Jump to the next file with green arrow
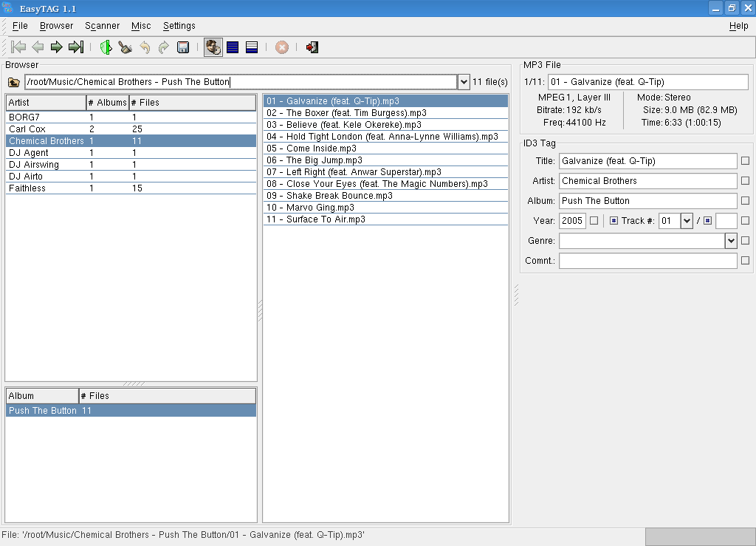 tap(56, 47)
